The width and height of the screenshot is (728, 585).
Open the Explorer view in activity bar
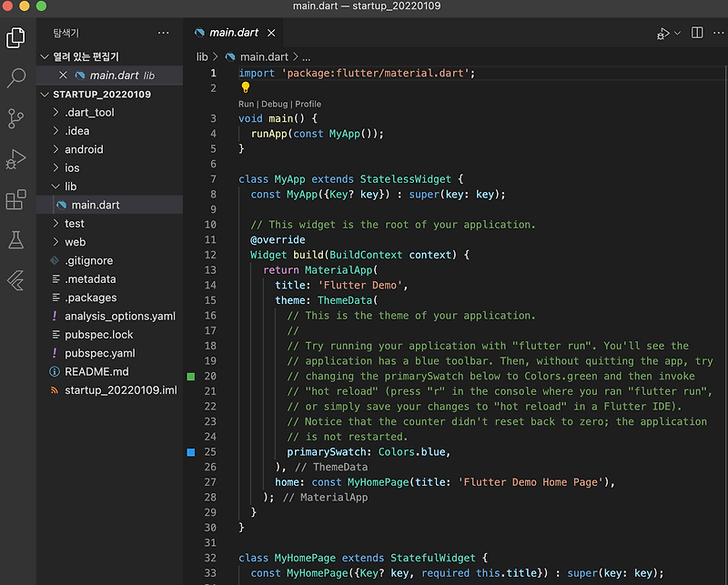(x=15, y=37)
